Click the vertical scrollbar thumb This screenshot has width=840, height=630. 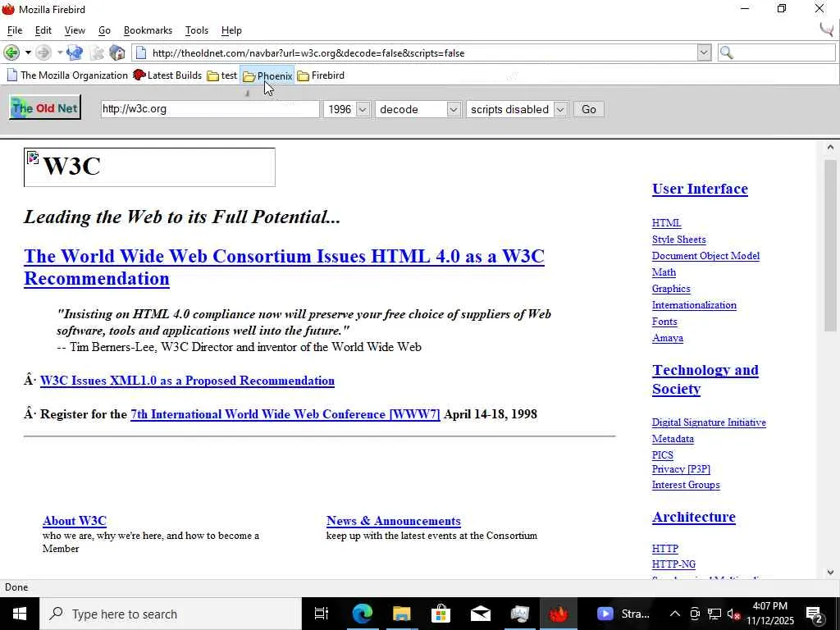[x=830, y=246]
